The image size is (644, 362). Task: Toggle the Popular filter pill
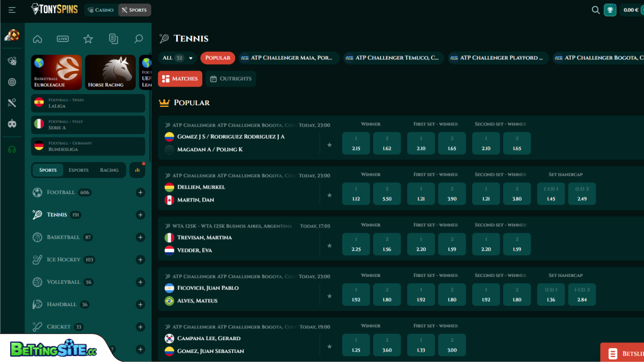218,58
